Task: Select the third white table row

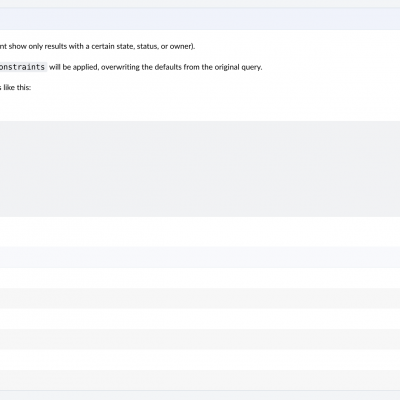Action: coord(200,360)
